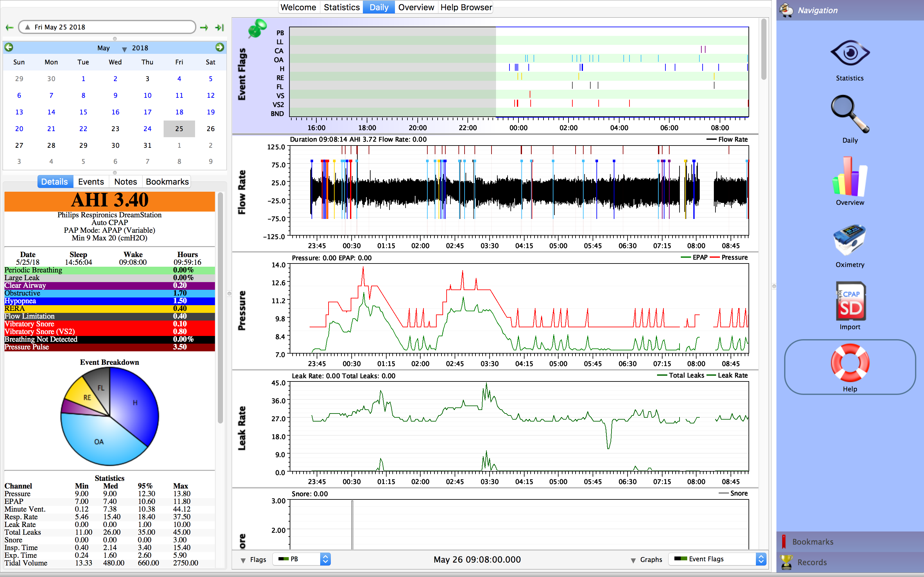This screenshot has width=924, height=577.
Task: Click the Events tab in details panel
Action: 90,181
